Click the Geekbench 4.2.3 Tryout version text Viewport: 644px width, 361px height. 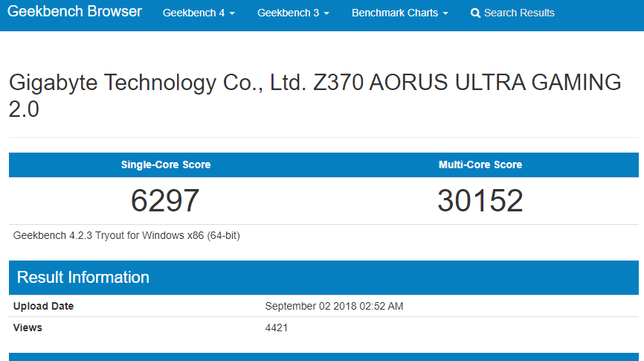tap(126, 236)
